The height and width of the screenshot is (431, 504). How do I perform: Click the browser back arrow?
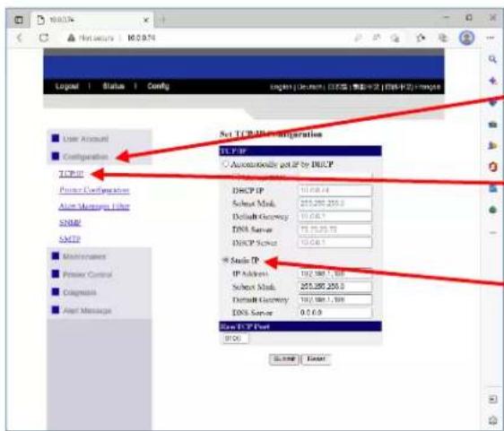coord(20,38)
